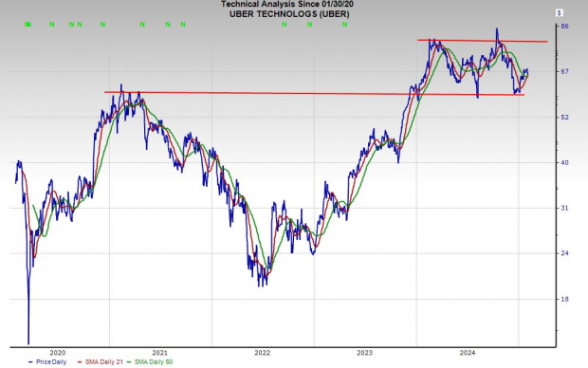Click the 2023 year label on the time axis
588x368 pixels.
click(364, 353)
